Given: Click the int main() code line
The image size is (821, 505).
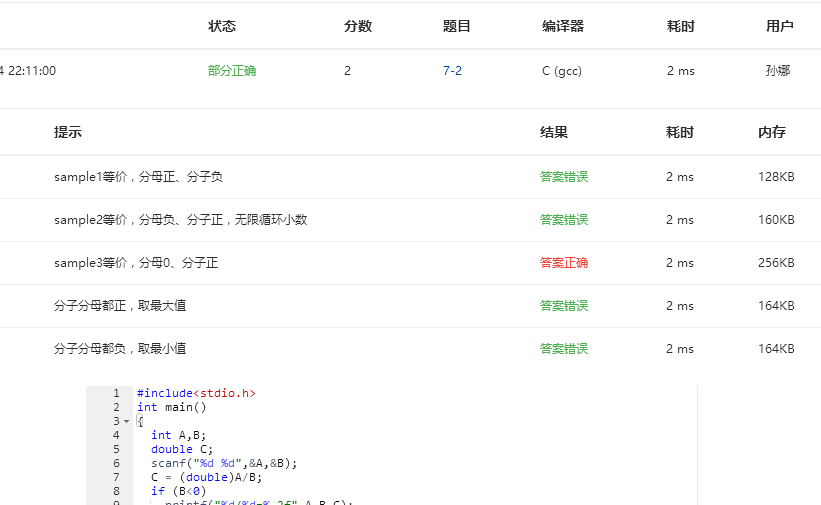Looking at the screenshot, I should click(x=172, y=408).
